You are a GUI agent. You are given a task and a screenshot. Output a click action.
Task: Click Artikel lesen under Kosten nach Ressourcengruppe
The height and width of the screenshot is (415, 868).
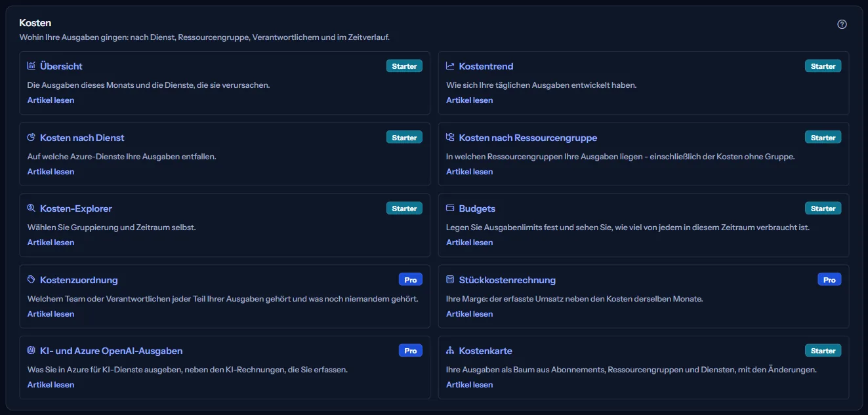(470, 172)
